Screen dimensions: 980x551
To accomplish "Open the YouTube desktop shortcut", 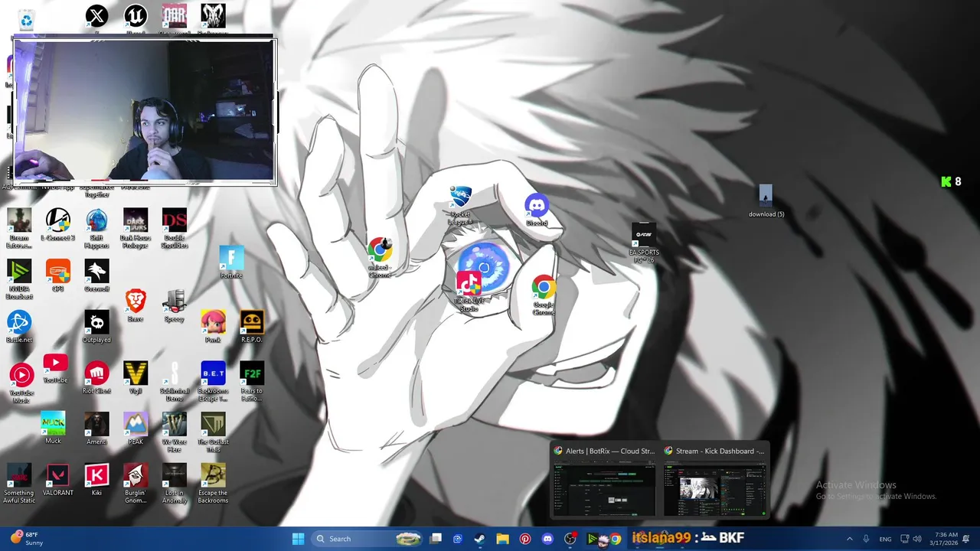I will pyautogui.click(x=55, y=367).
